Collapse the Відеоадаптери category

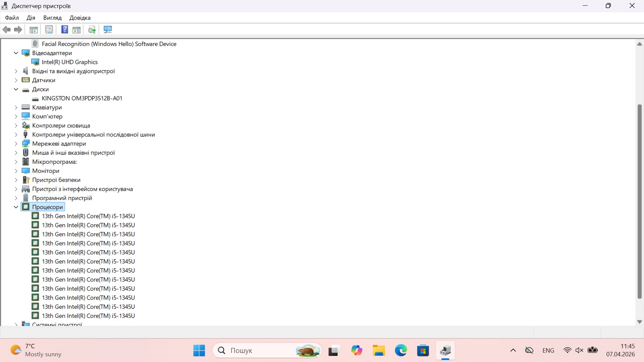coord(16,53)
